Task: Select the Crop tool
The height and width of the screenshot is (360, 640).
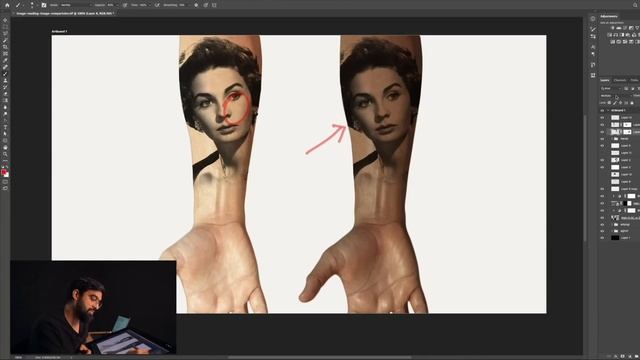Action: click(5, 47)
